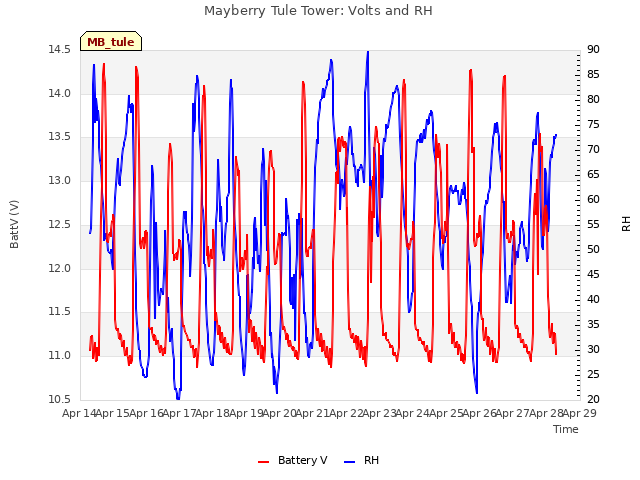
Task: Click the 10.5 left axis tick label
Action: click(60, 399)
